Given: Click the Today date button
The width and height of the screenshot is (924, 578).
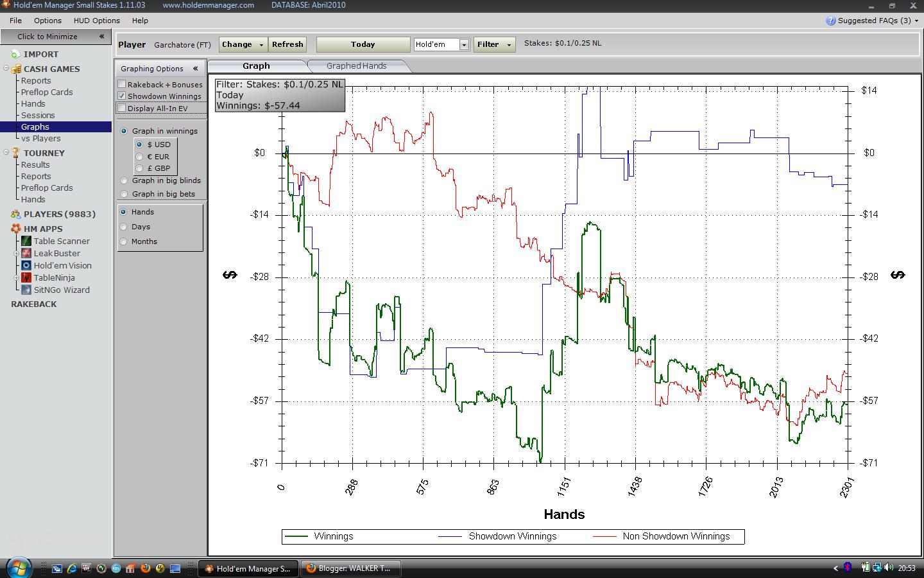Looking at the screenshot, I should [x=363, y=44].
